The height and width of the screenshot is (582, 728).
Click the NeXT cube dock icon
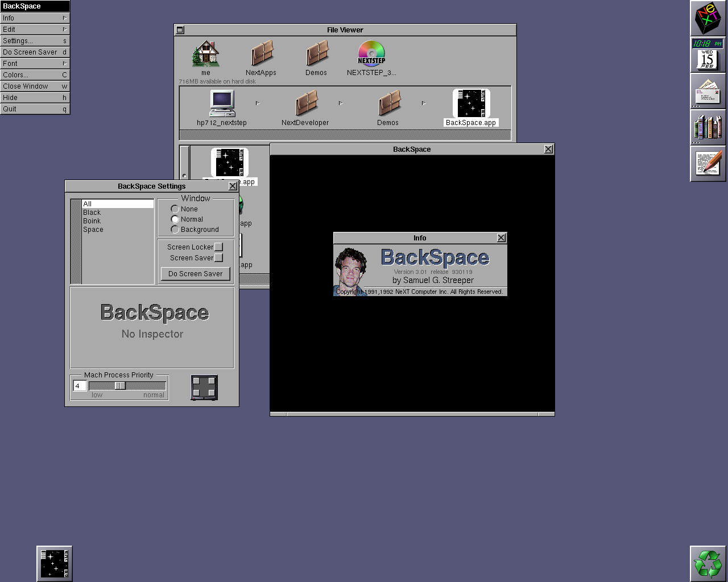708,18
